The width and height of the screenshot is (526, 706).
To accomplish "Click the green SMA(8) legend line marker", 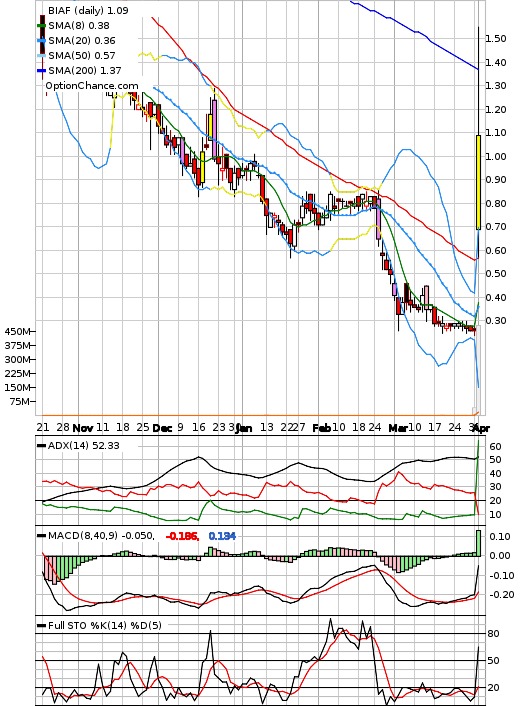I will point(42,26).
